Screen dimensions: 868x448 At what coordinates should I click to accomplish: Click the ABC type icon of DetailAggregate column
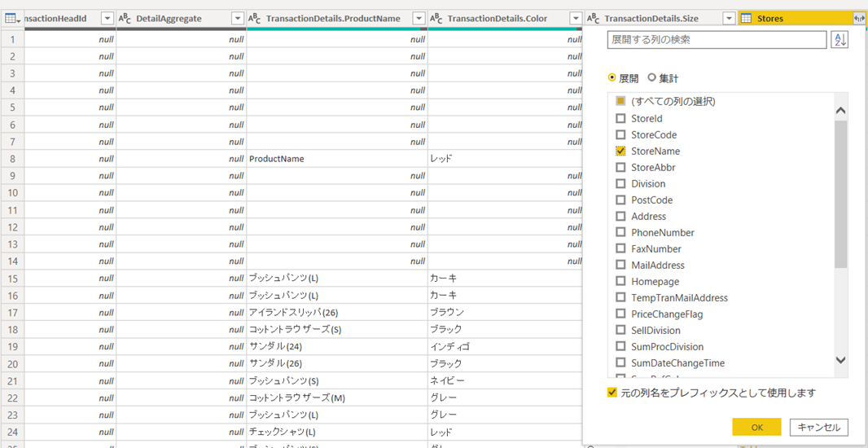pyautogui.click(x=125, y=19)
